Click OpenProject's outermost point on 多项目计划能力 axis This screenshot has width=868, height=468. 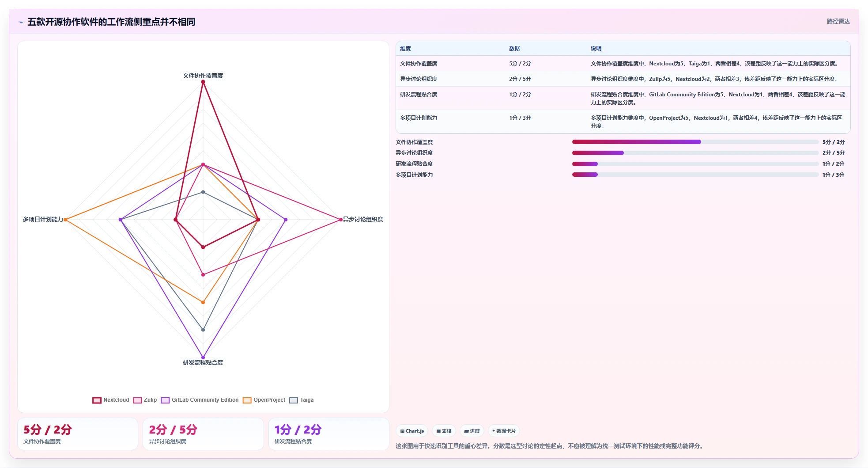[x=65, y=220]
